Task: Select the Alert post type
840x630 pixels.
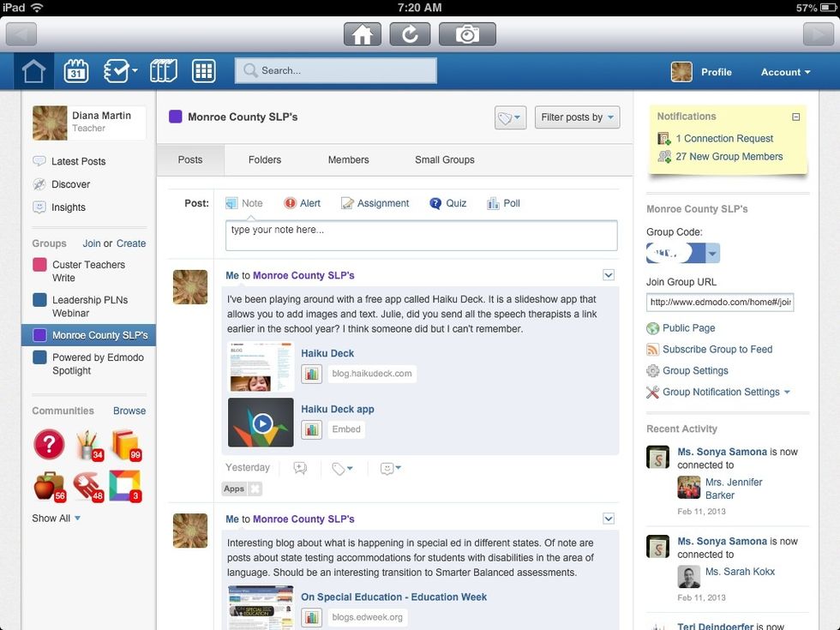Action: 302,203
